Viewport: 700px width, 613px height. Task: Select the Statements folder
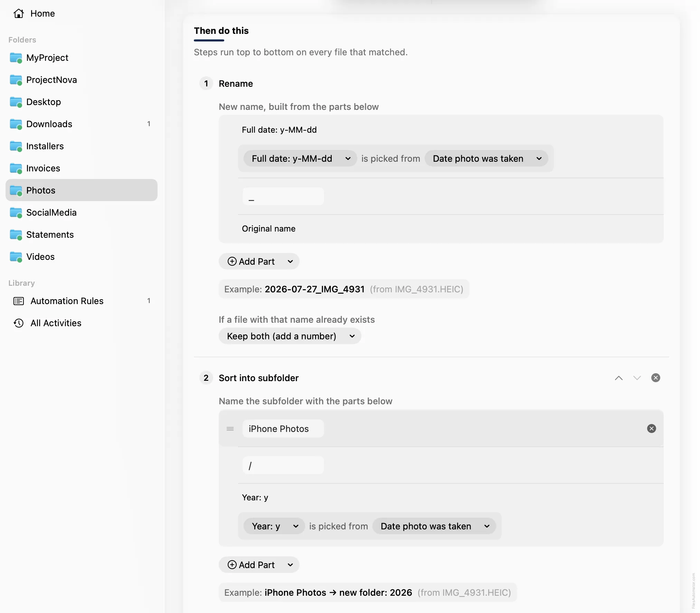pos(82,235)
